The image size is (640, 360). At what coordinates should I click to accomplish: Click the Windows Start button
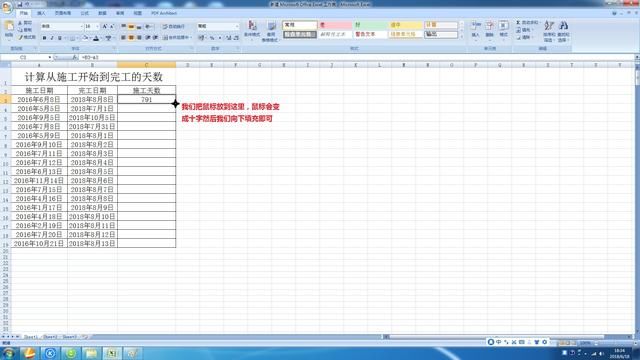click(x=8, y=353)
